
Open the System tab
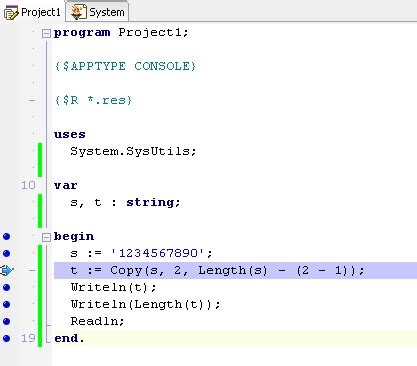click(97, 12)
